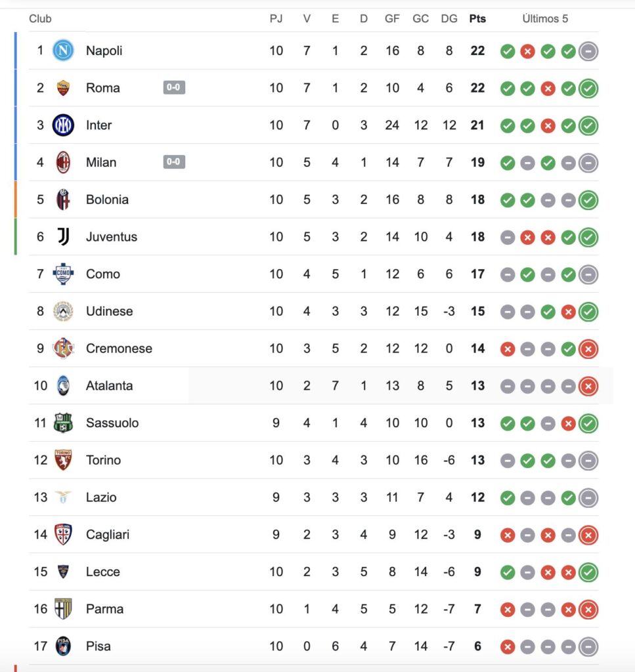Open the Como team name link
Image resolution: width=635 pixels, height=672 pixels.
coord(103,274)
